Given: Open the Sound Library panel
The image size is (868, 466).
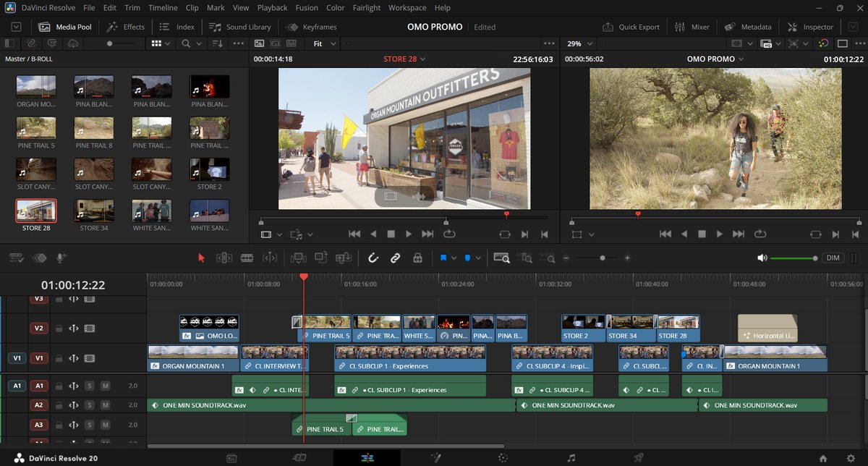Looking at the screenshot, I should (x=239, y=27).
